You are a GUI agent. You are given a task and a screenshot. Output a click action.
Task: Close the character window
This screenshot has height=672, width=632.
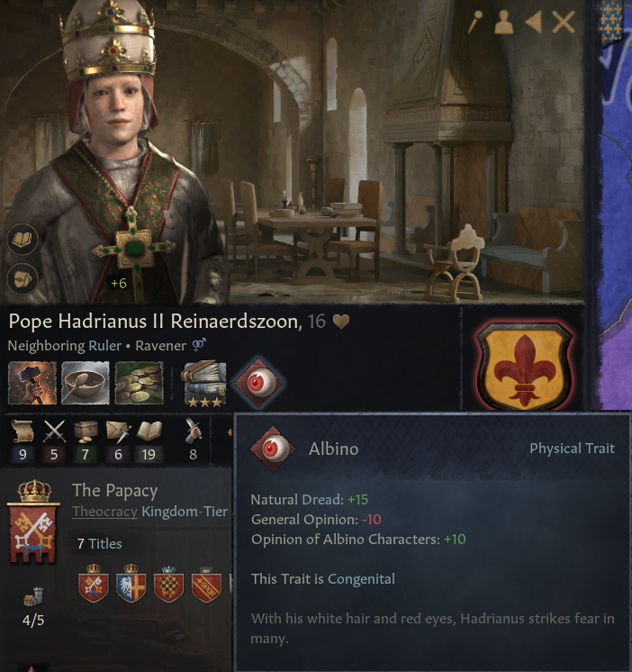pos(563,22)
